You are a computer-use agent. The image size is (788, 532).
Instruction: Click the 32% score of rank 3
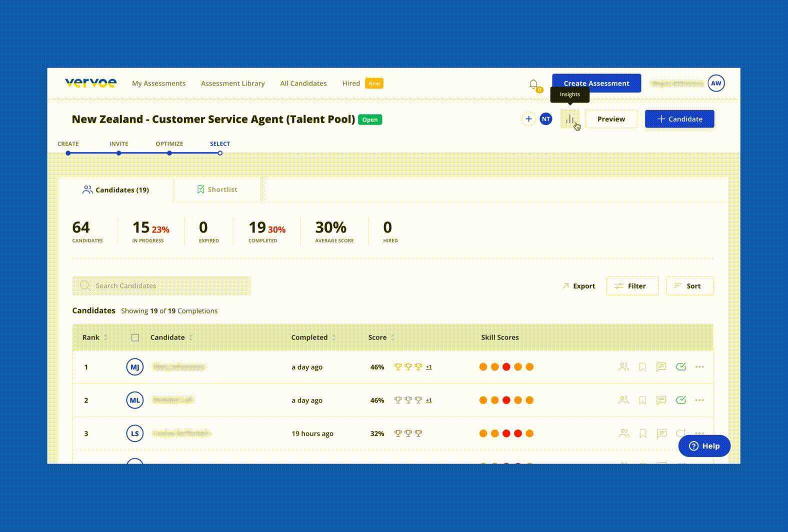pyautogui.click(x=377, y=433)
